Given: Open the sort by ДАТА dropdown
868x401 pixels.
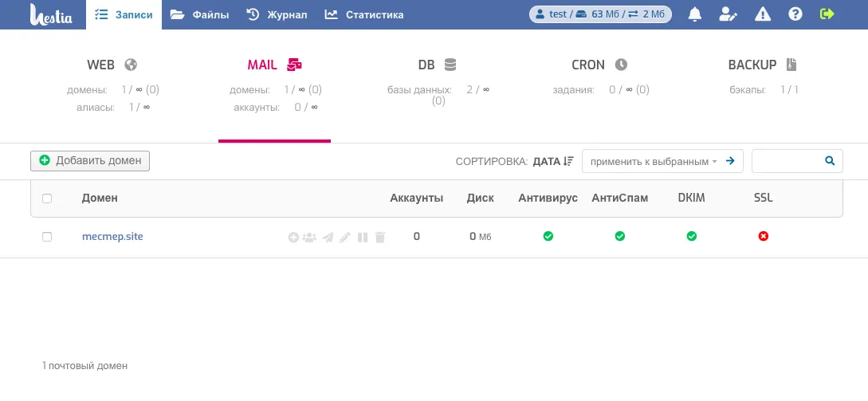Looking at the screenshot, I should 552,161.
